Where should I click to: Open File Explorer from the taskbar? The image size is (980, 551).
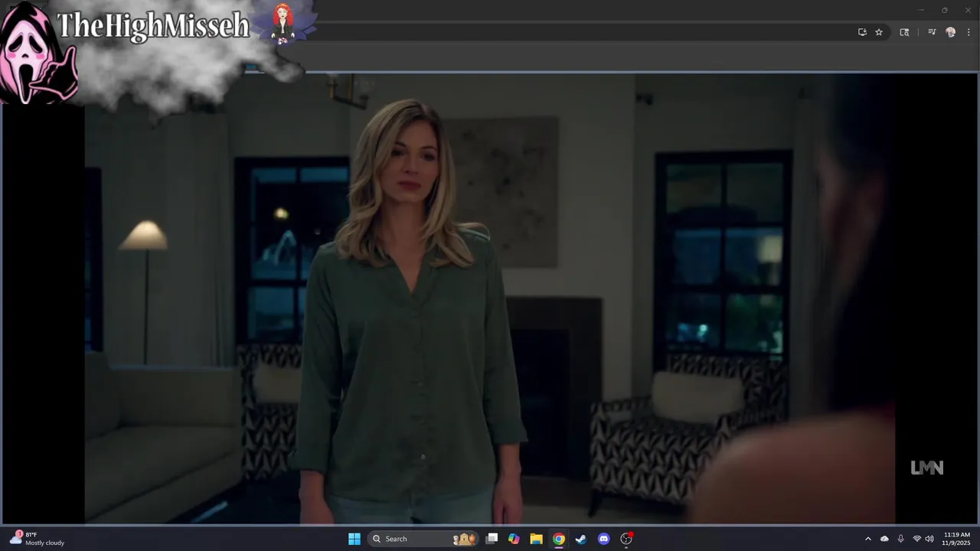pos(537,539)
